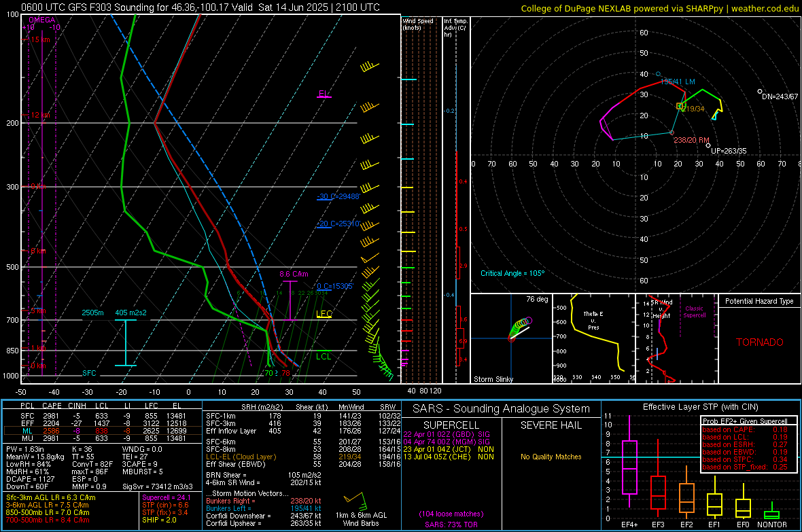Image resolution: width=802 pixels, height=532 pixels.
Task: Click the Potential Hazard Type header
Action: click(x=759, y=301)
